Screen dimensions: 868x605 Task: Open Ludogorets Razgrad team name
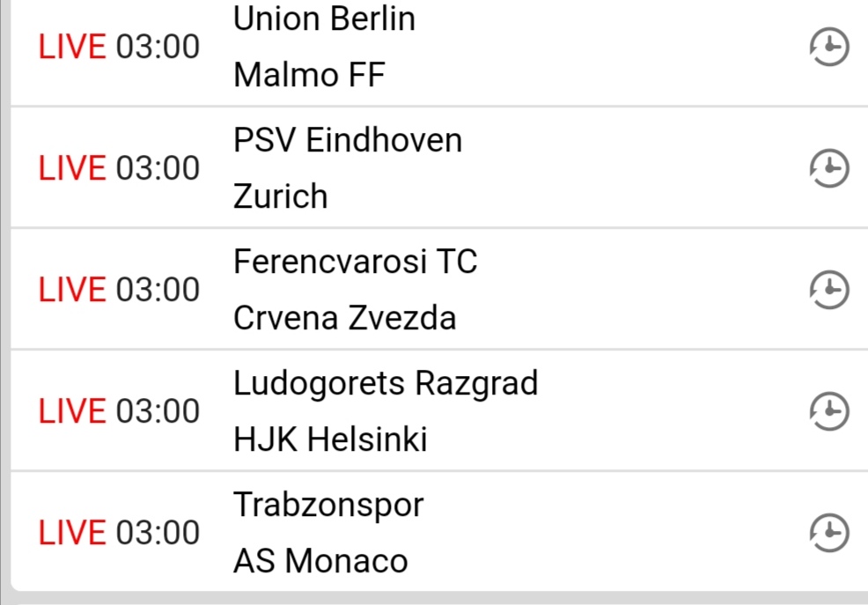click(x=386, y=383)
